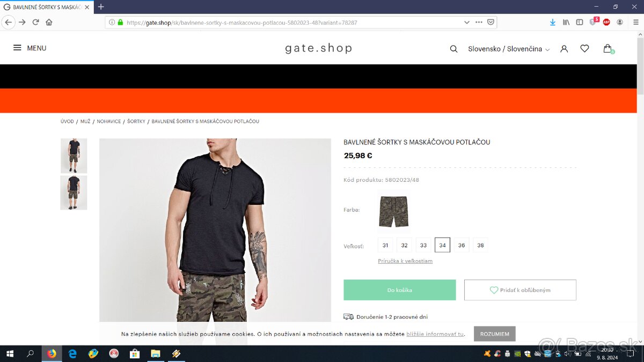Add product with Do košíka button
The image size is (644, 362).
click(400, 290)
